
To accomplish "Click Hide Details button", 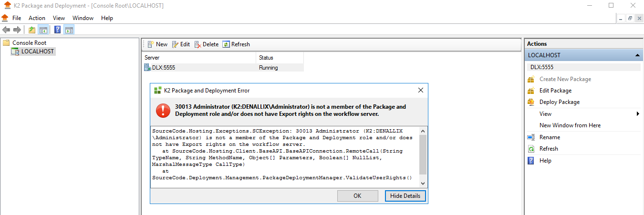I will (405, 196).
